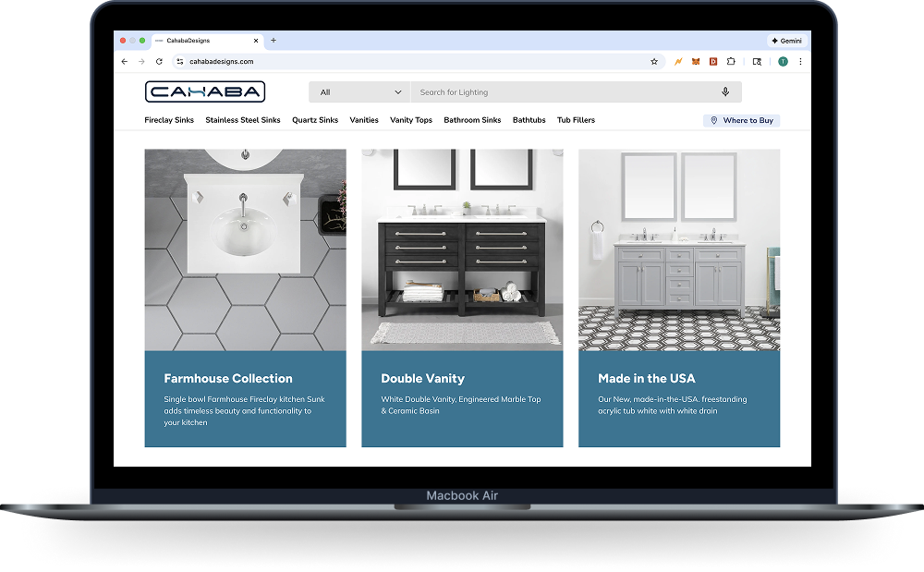Click the Gemini button in the tab bar
924x572 pixels.
(x=787, y=41)
